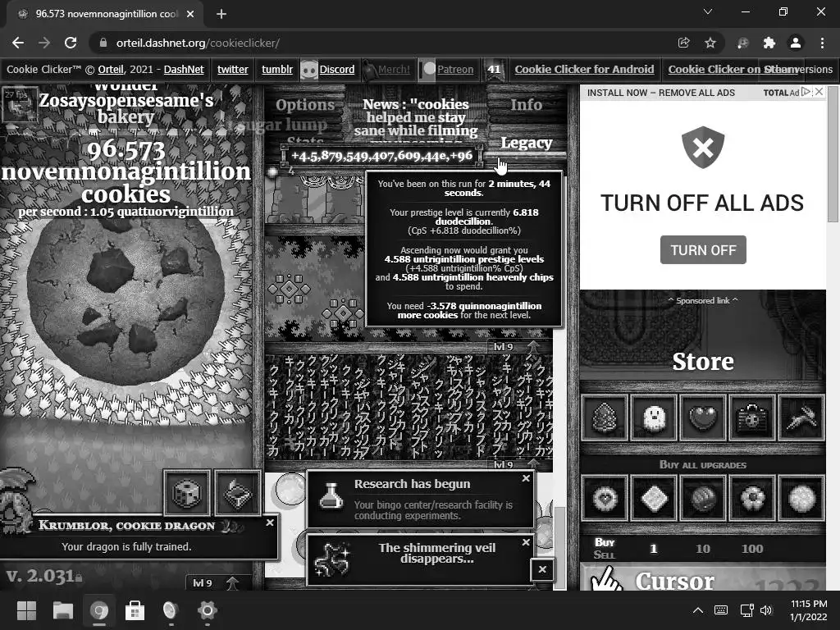Set purchase amount to 1
The height and width of the screenshot is (630, 840).
[653, 549]
